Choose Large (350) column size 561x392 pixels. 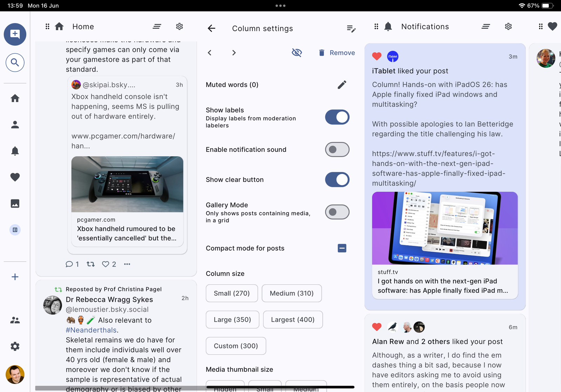232,319
